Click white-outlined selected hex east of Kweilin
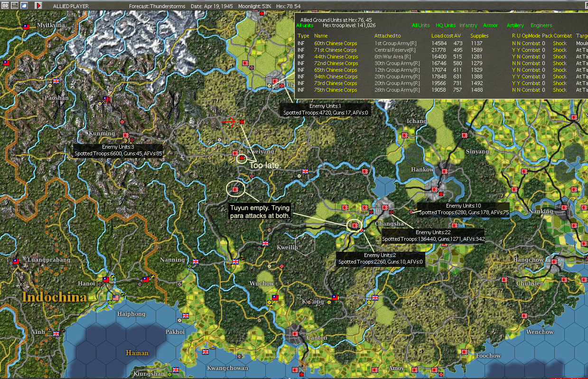 [x=305, y=244]
